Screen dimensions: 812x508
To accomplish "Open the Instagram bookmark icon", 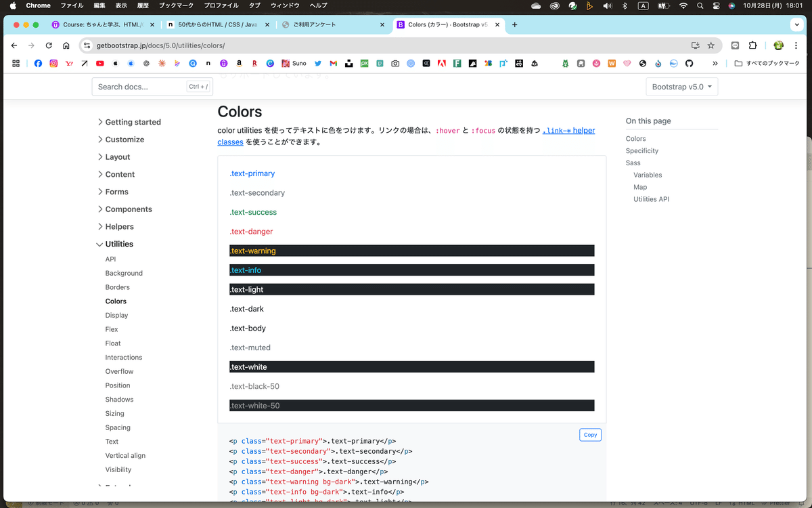I will pyautogui.click(x=53, y=63).
